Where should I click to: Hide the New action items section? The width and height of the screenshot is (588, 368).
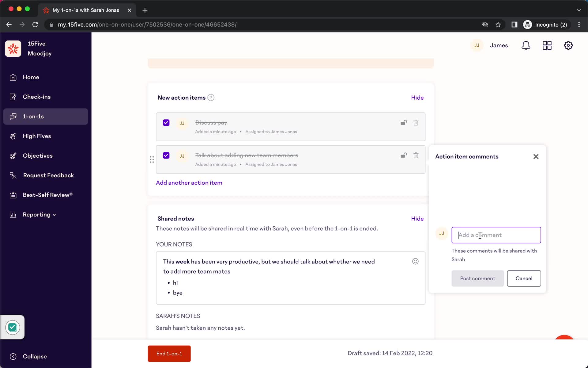point(417,97)
